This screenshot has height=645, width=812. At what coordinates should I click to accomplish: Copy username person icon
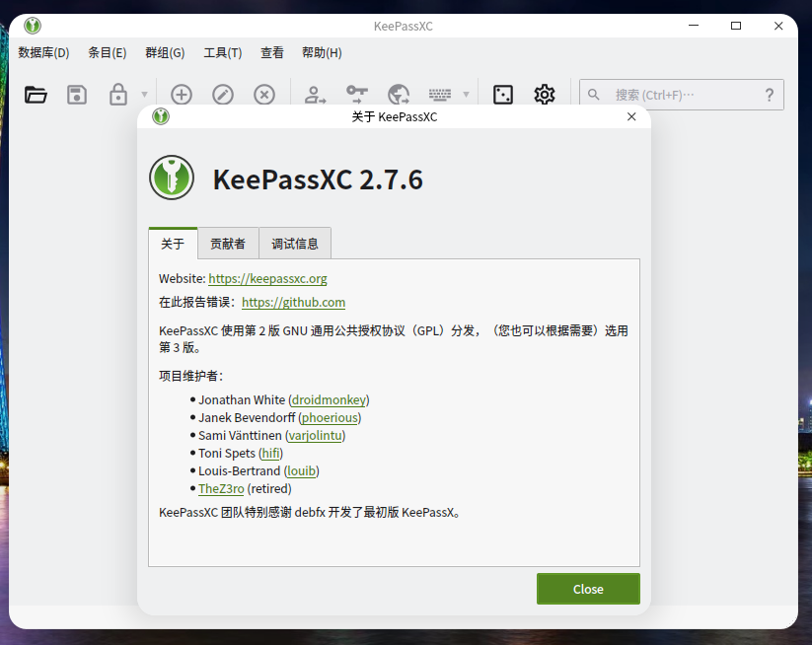point(315,95)
